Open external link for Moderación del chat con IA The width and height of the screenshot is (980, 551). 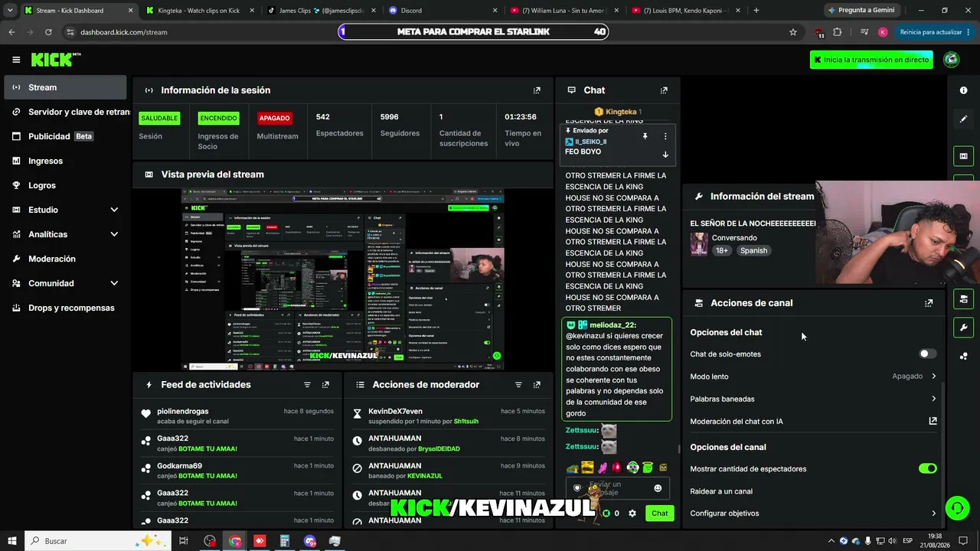[x=933, y=421]
